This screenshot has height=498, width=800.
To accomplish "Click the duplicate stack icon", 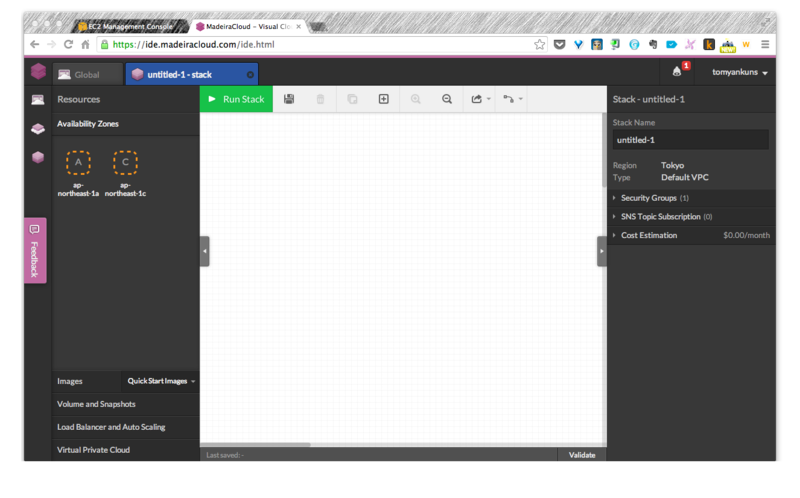I will click(x=352, y=99).
